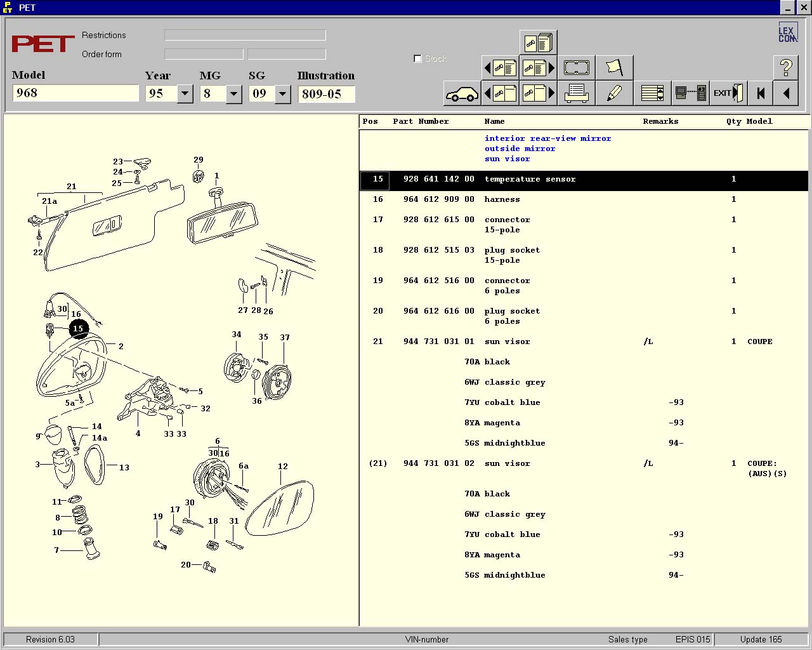The height and width of the screenshot is (650, 812).
Task: Click callout 21 on the sun visor diagram
Action: 72,187
